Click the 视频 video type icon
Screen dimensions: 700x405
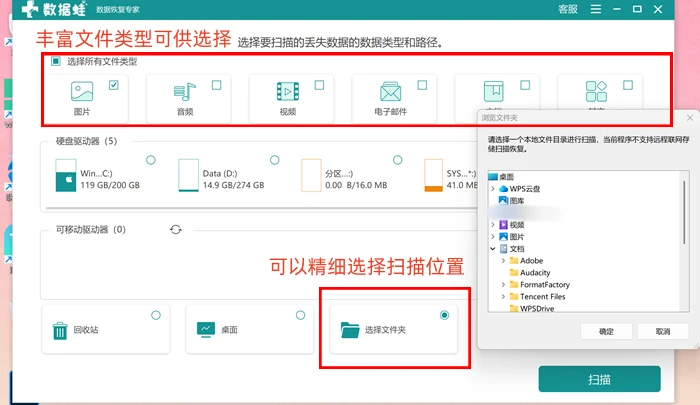(288, 92)
